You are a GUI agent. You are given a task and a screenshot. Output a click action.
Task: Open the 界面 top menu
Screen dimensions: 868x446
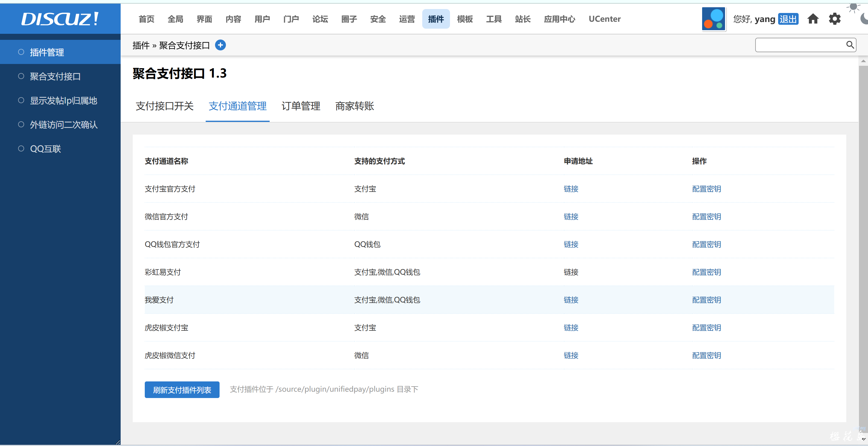[x=204, y=19]
